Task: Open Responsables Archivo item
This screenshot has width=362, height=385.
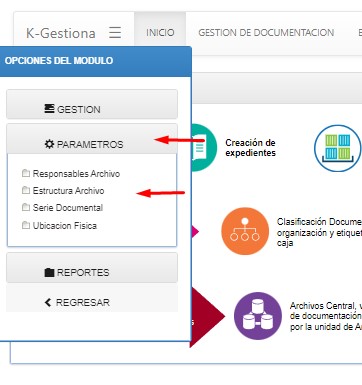Action: click(76, 174)
